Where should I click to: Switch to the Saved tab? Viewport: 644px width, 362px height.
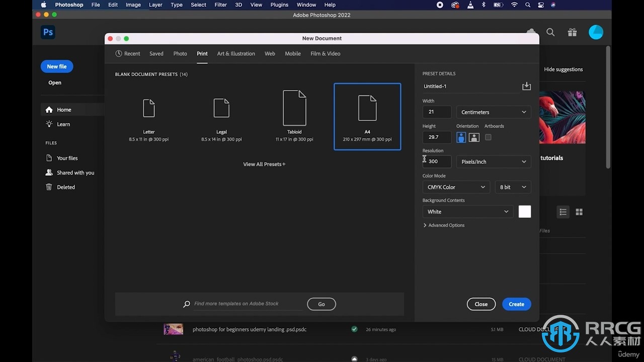click(x=156, y=53)
